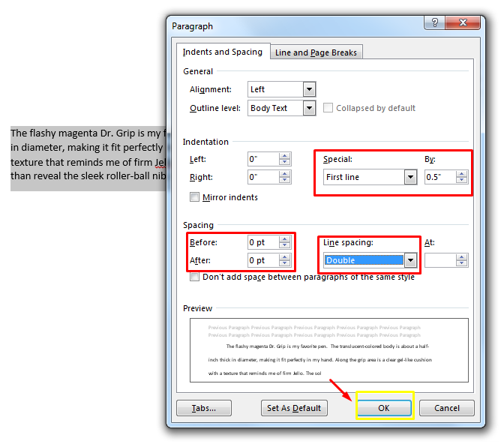Increase At value with up arrow
Screen dimensions: 504x444
(x=461, y=257)
